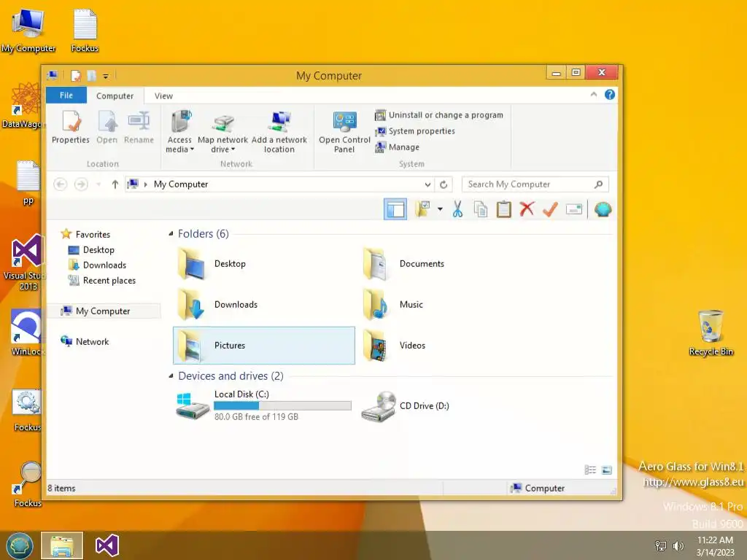
Task: Click the volume speaker tray icon
Action: pos(678,545)
